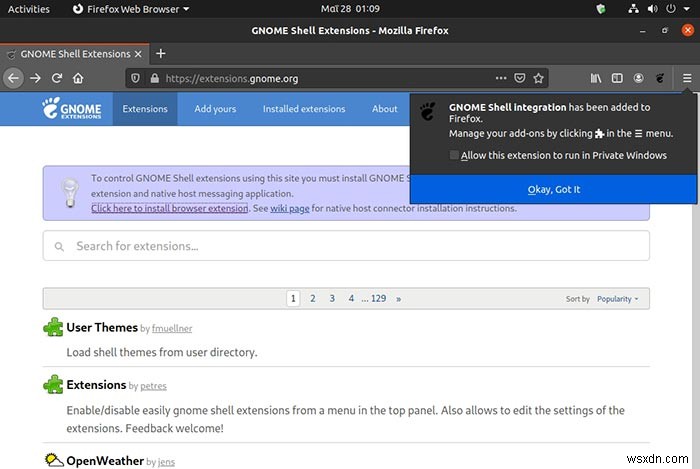Open the power menu icon

671,8
